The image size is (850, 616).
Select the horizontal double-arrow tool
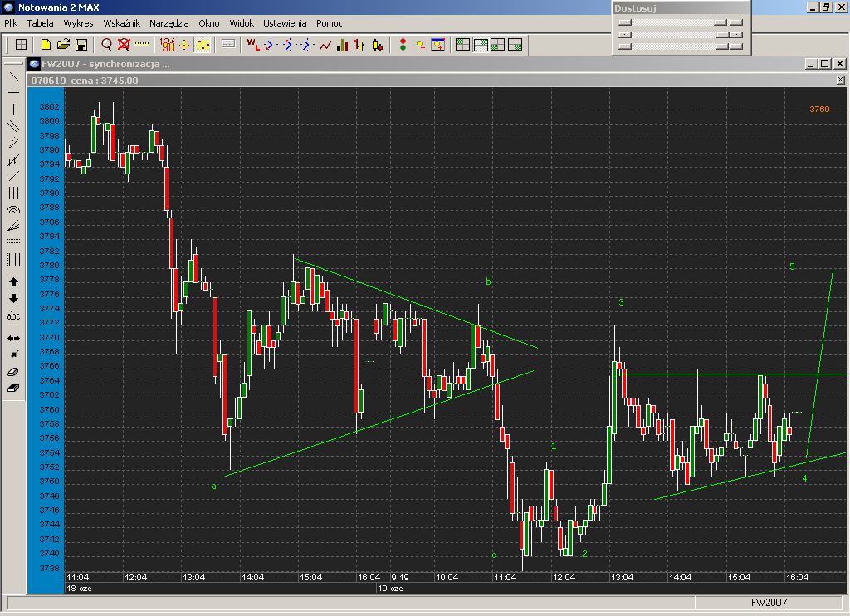pos(13,339)
